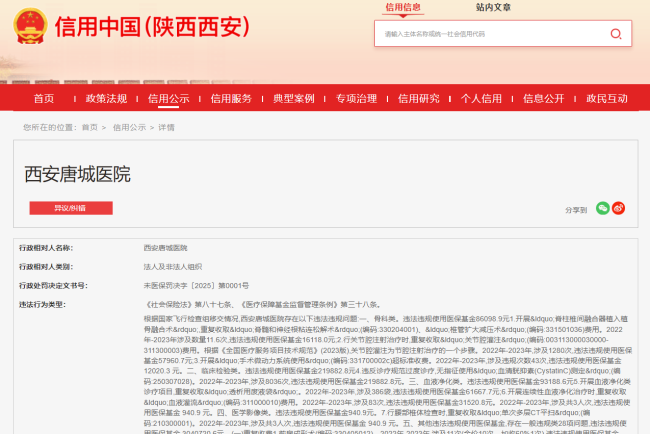Click the 分享到 label
Viewport: 650px width, 434px height.
click(x=576, y=210)
